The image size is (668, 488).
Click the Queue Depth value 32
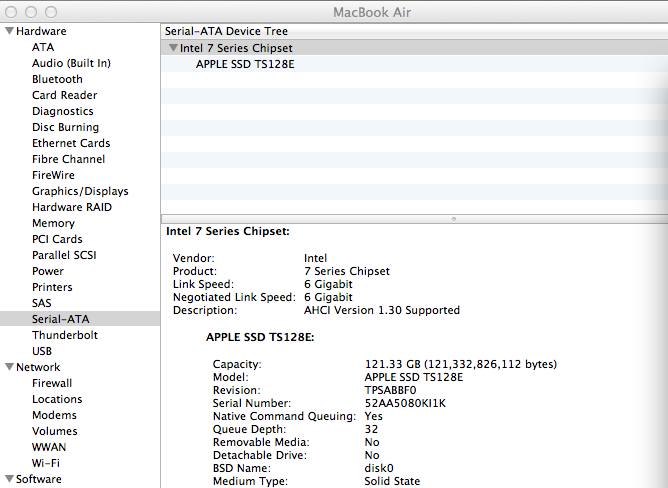click(371, 429)
